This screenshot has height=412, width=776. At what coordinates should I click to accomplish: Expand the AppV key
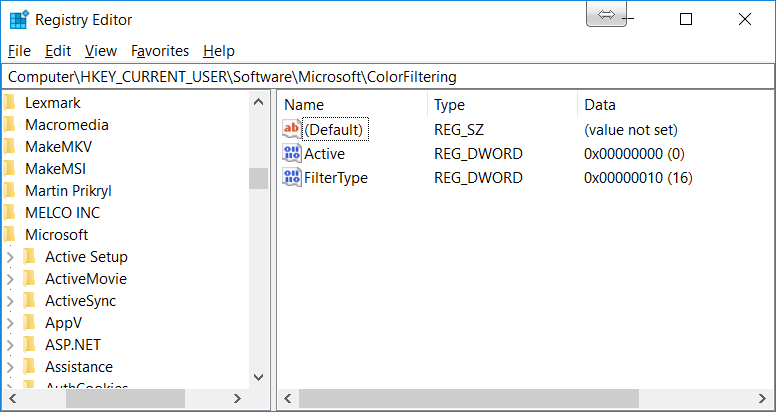pyautogui.click(x=10, y=323)
